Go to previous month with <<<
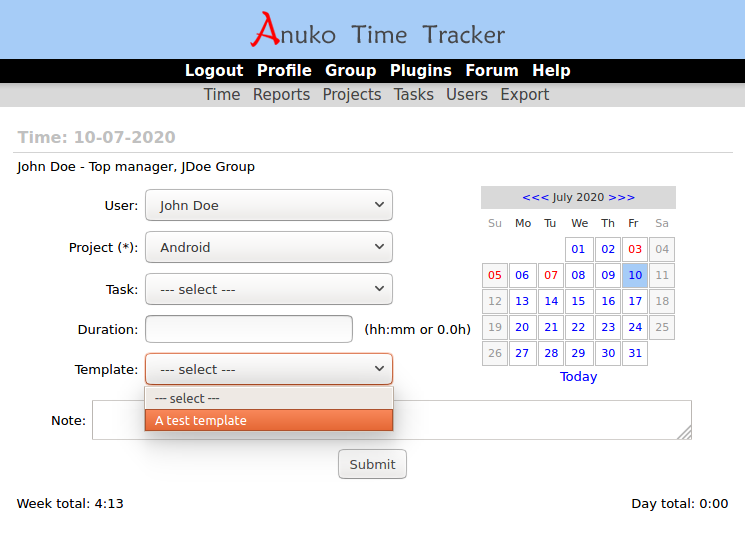The image size is (745, 538). pyautogui.click(x=535, y=197)
